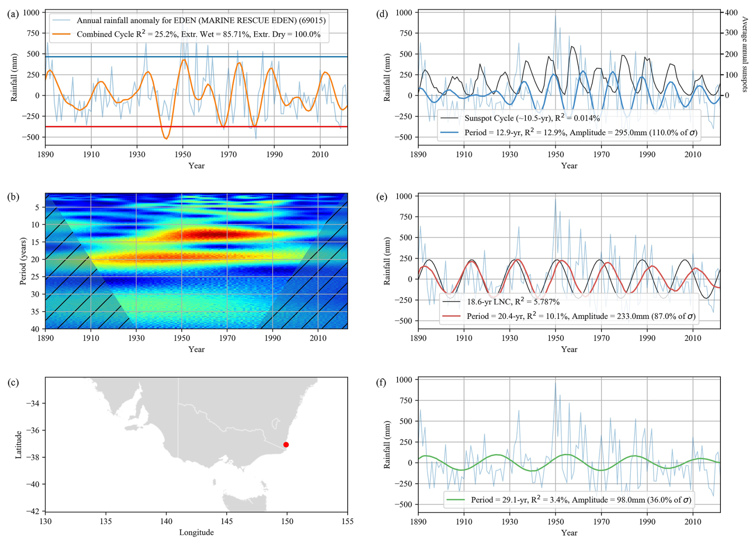Click the Period (years) axis label
756x545 pixels.
pyautogui.click(x=23, y=261)
